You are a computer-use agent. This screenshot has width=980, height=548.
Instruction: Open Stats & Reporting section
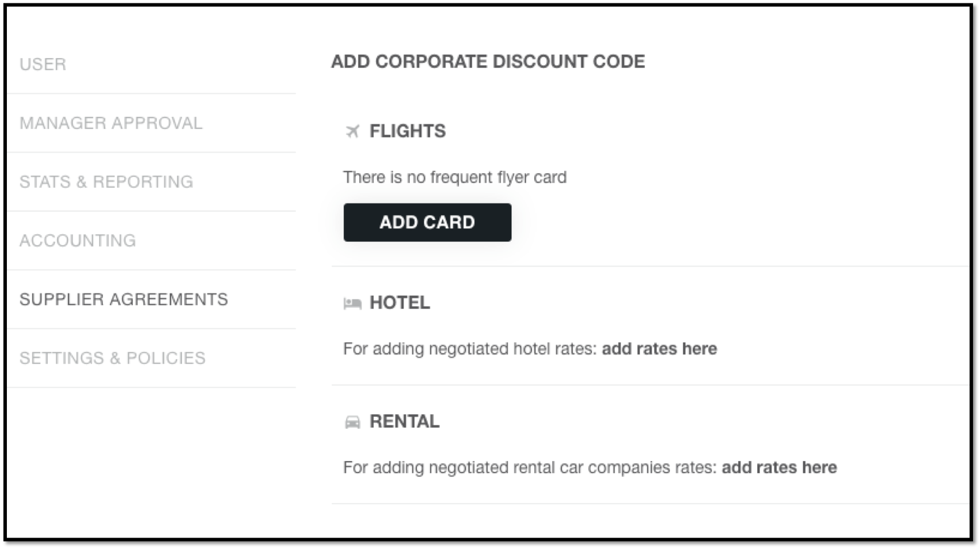[107, 181]
